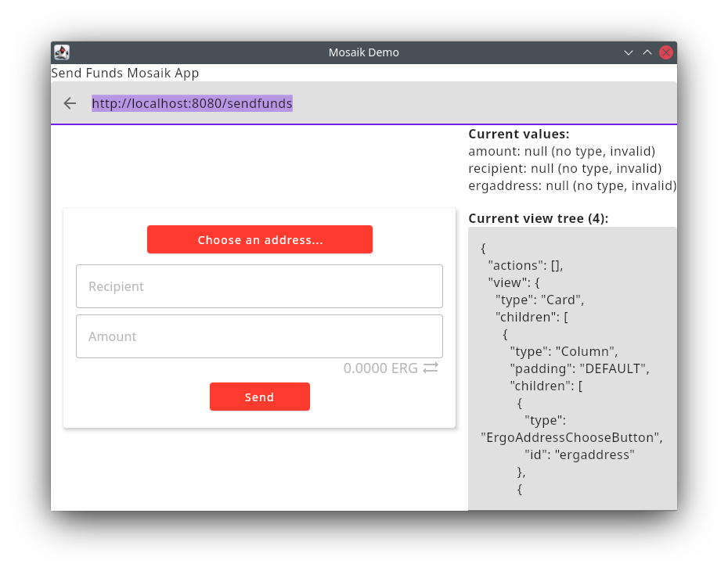Viewport: 728px width, 571px height.
Task: Click the 0.0000 ERG balance text
Action: click(380, 368)
